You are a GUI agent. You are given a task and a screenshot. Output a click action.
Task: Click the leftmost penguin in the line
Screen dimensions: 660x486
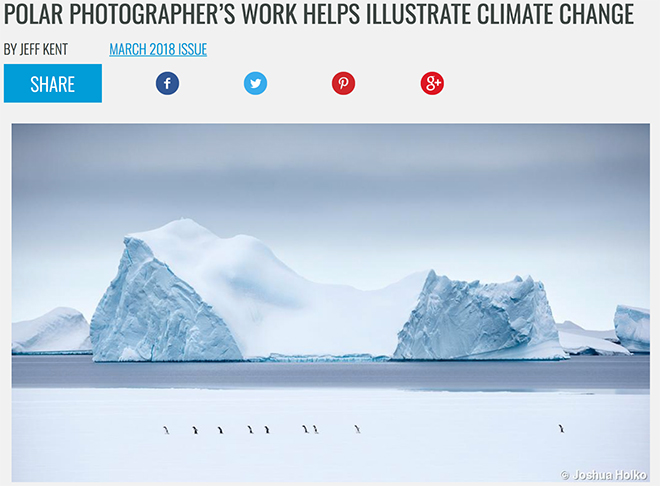166,430
